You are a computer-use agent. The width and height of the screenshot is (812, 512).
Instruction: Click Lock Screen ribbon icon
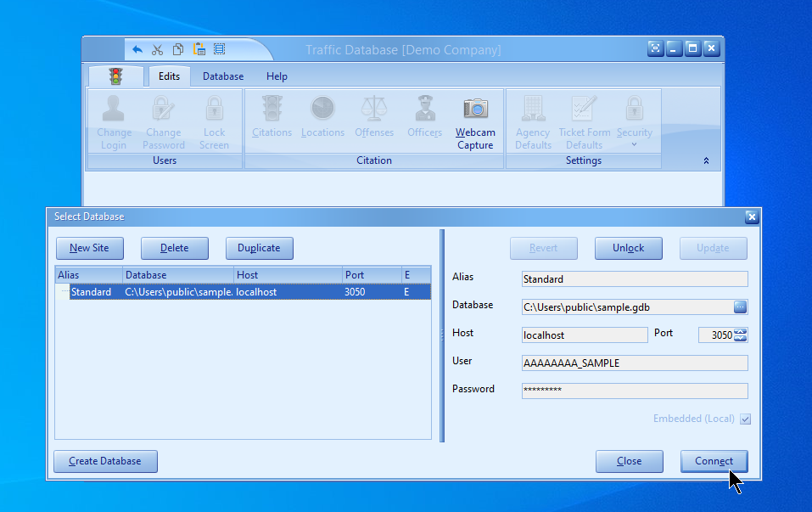click(x=215, y=123)
